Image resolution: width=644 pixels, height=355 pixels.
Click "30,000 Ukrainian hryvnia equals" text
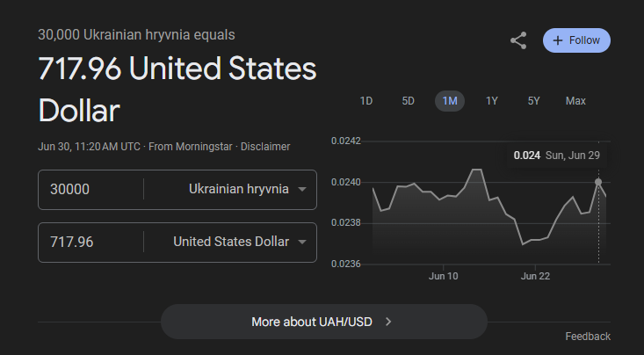click(x=136, y=35)
